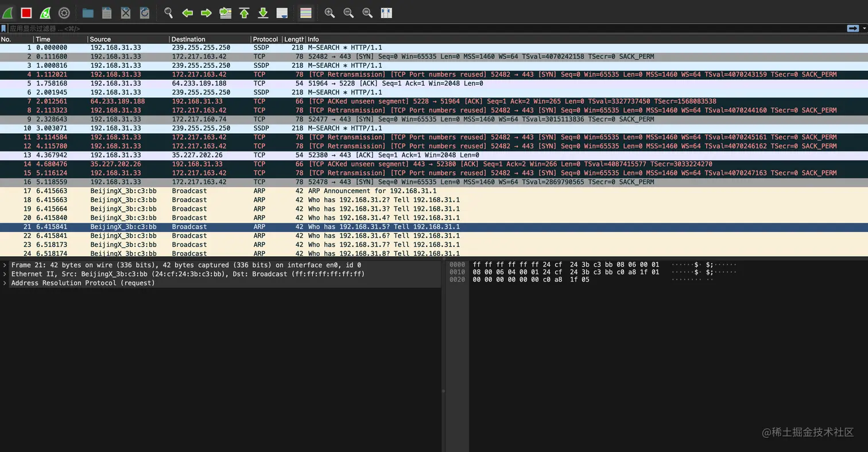Select packet 4 TCP Retransmission row
The width and height of the screenshot is (868, 452).
(434, 75)
